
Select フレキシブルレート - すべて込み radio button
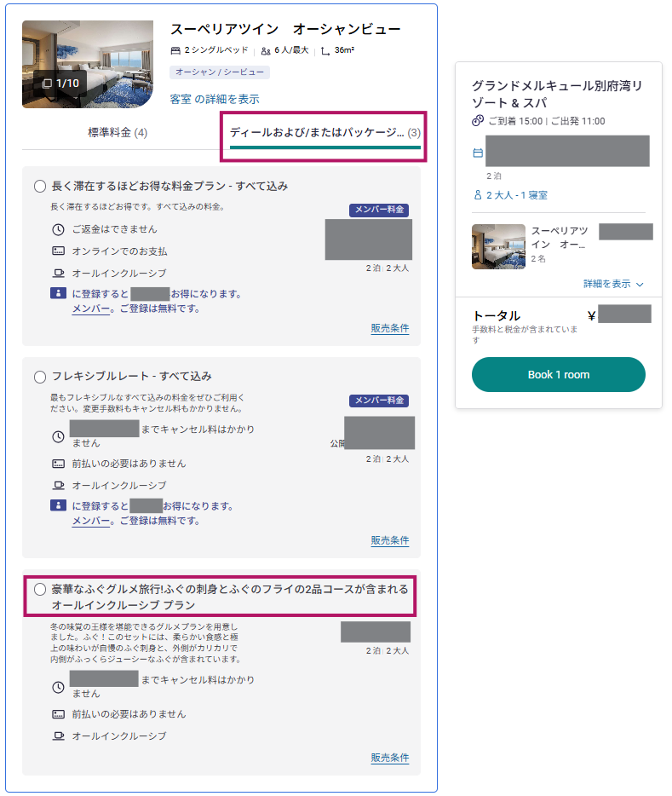[40, 377]
